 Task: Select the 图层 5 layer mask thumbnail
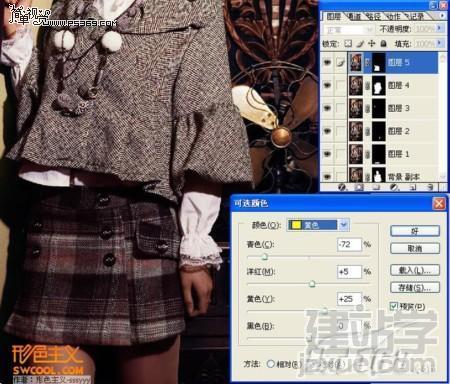(379, 62)
